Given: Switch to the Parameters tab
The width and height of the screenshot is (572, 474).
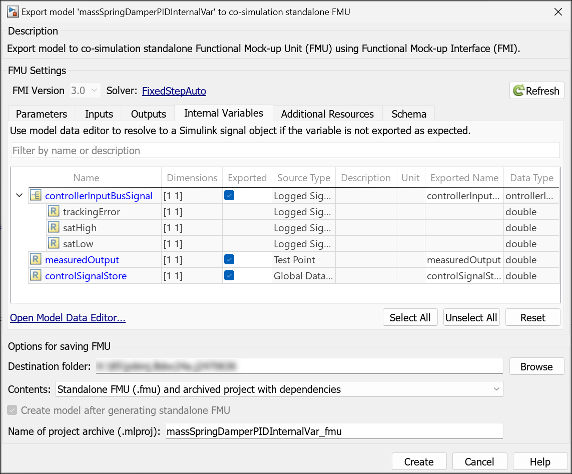Looking at the screenshot, I should click(x=42, y=114).
